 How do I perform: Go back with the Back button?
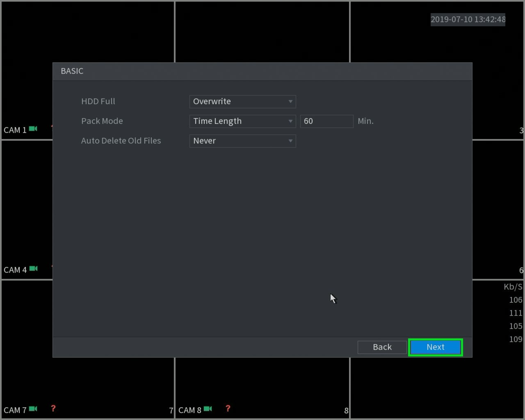click(x=382, y=347)
